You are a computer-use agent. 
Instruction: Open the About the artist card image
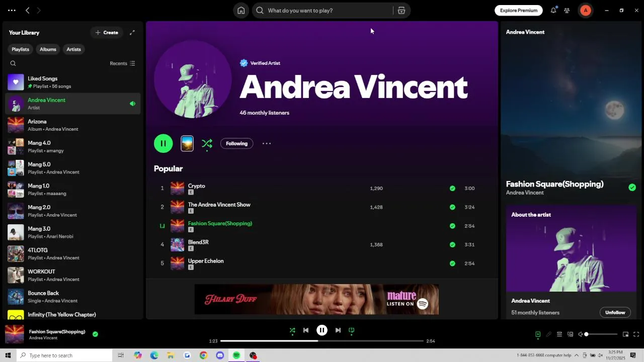(571, 248)
